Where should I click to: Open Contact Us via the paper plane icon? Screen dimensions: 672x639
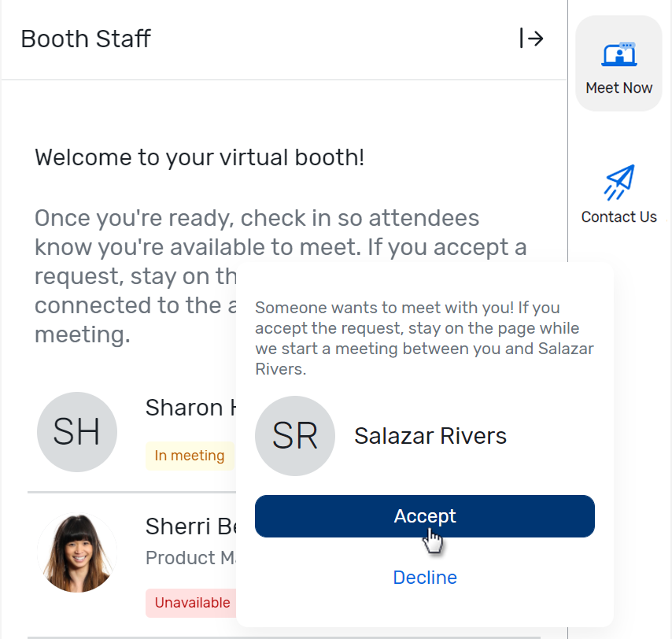click(618, 182)
